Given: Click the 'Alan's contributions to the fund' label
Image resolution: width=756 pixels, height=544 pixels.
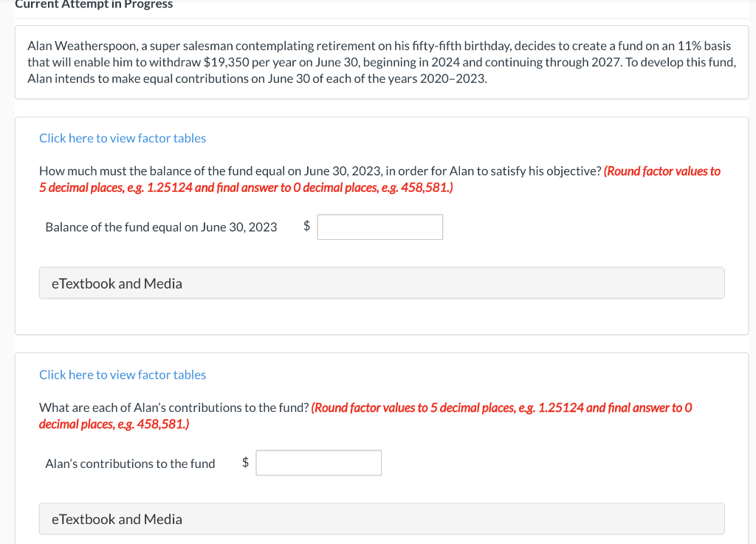Looking at the screenshot, I should click(x=130, y=464).
